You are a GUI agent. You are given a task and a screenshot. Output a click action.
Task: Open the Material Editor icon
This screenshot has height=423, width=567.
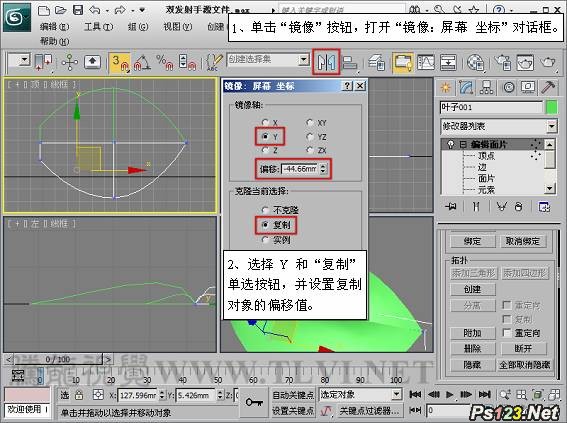coord(475,63)
